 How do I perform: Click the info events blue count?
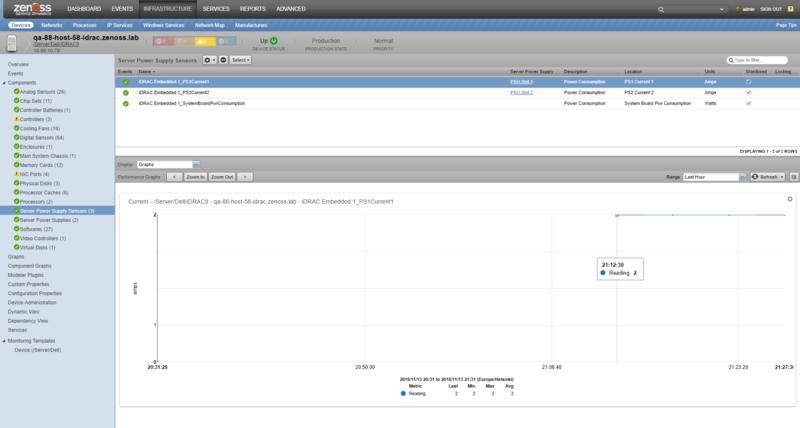click(224, 41)
